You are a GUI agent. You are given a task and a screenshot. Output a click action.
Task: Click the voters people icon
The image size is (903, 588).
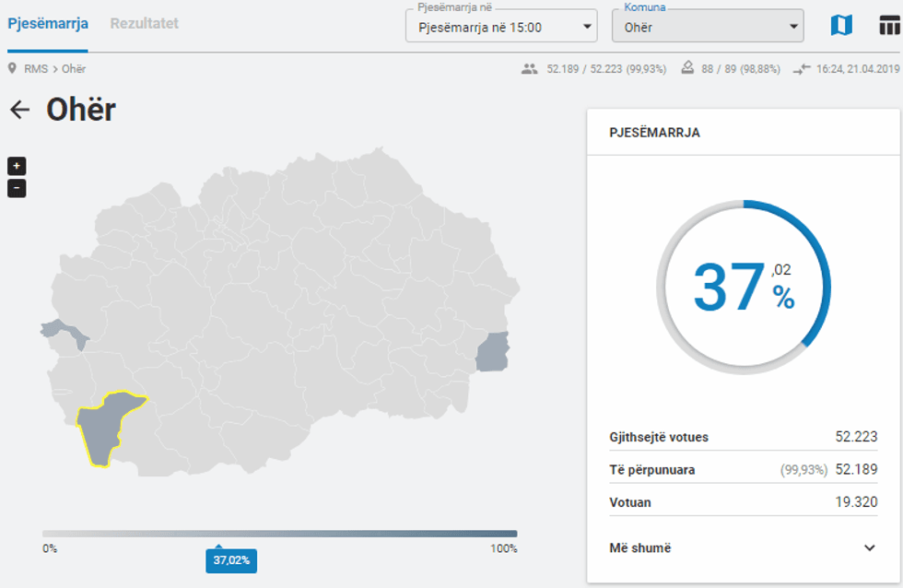529,68
